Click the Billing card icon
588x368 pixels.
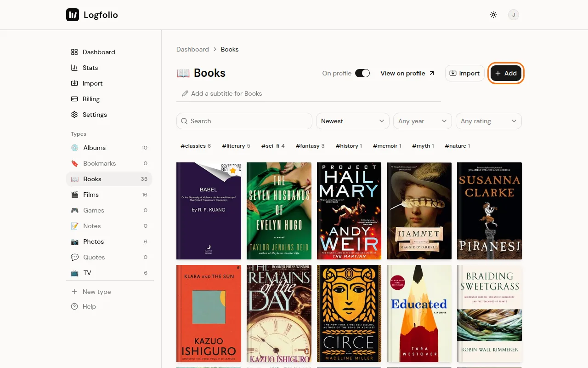(74, 99)
